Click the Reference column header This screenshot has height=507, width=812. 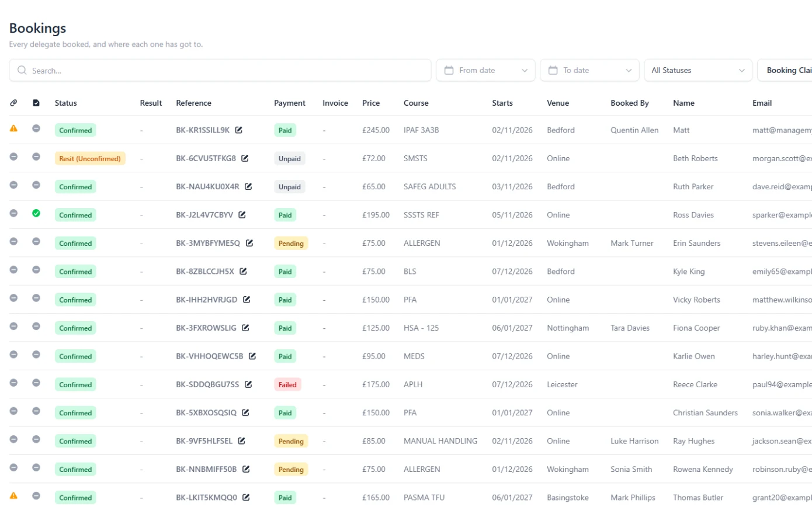tap(194, 103)
